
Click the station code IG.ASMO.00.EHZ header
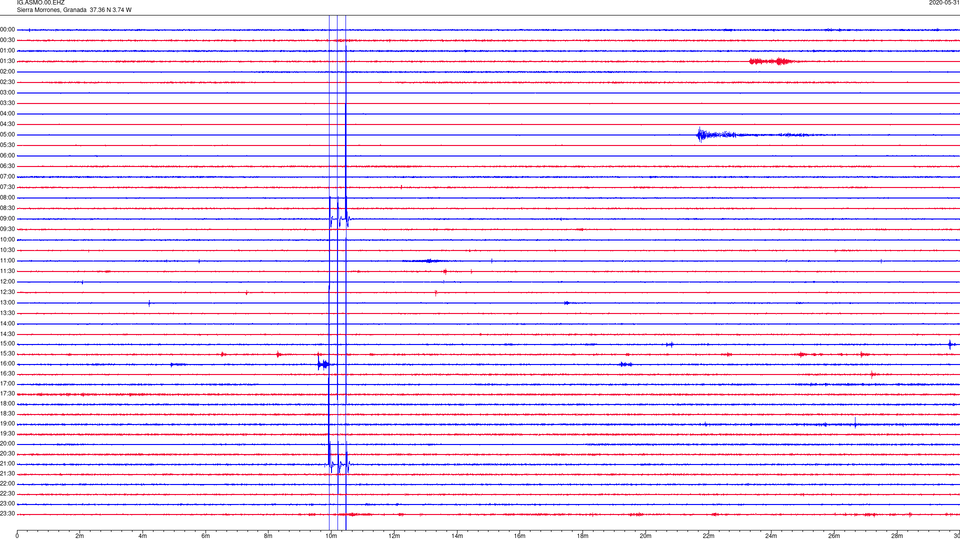point(40,3)
